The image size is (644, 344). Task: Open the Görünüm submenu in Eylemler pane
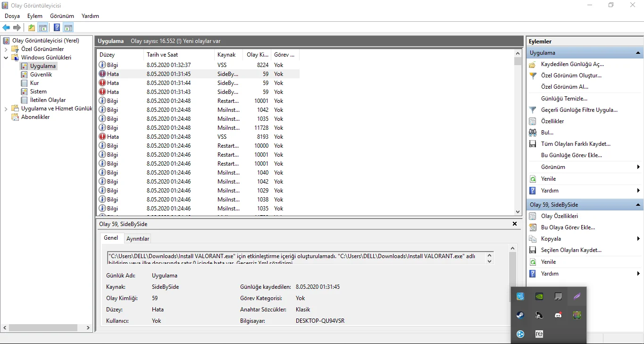(585, 167)
